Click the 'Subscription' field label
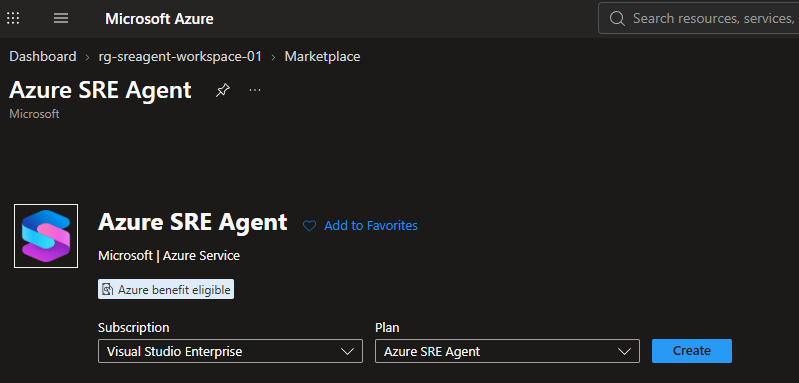 coord(134,327)
